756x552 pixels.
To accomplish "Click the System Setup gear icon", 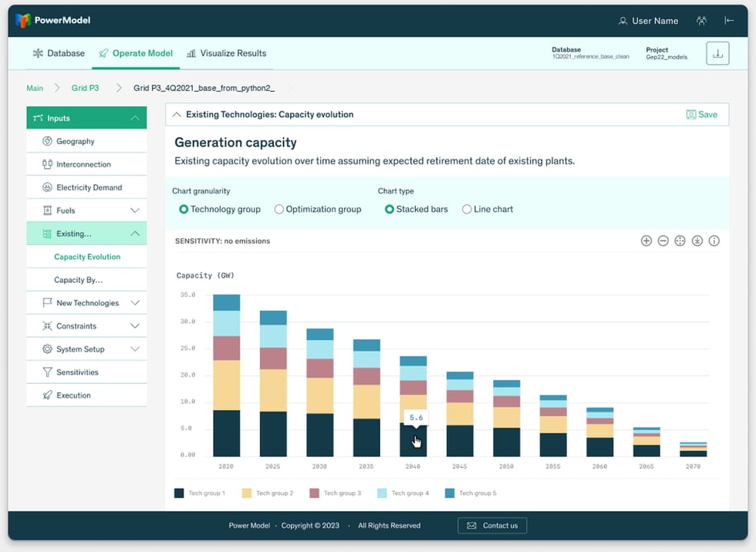I will pyautogui.click(x=47, y=349).
